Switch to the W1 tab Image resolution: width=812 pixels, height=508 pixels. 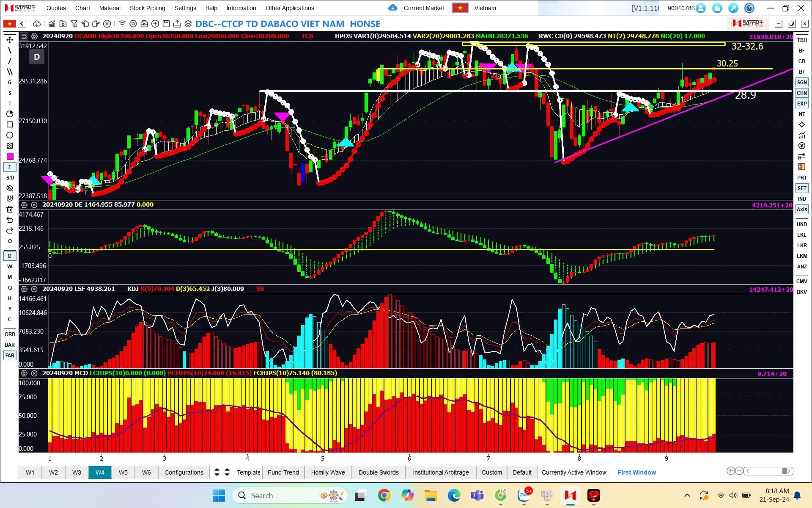pos(30,472)
